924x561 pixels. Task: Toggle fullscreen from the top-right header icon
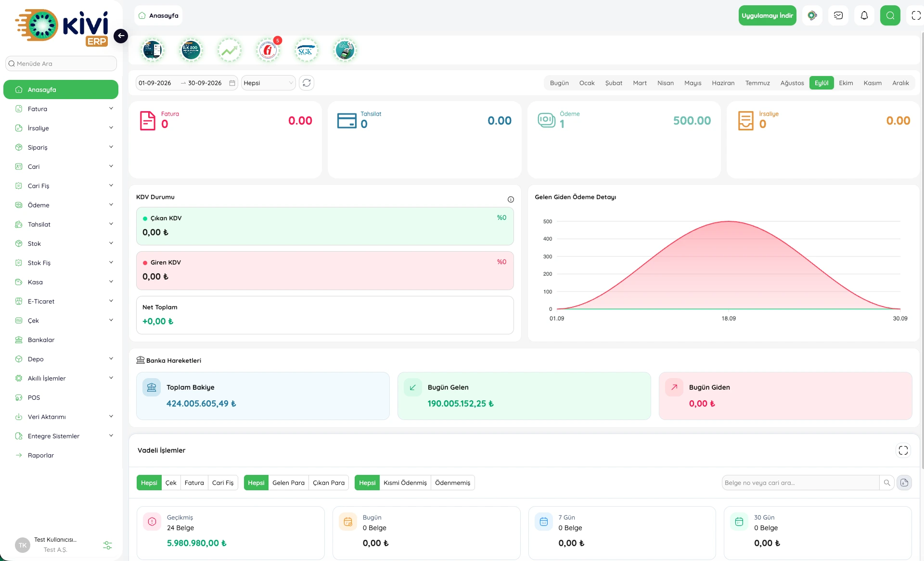tap(916, 15)
